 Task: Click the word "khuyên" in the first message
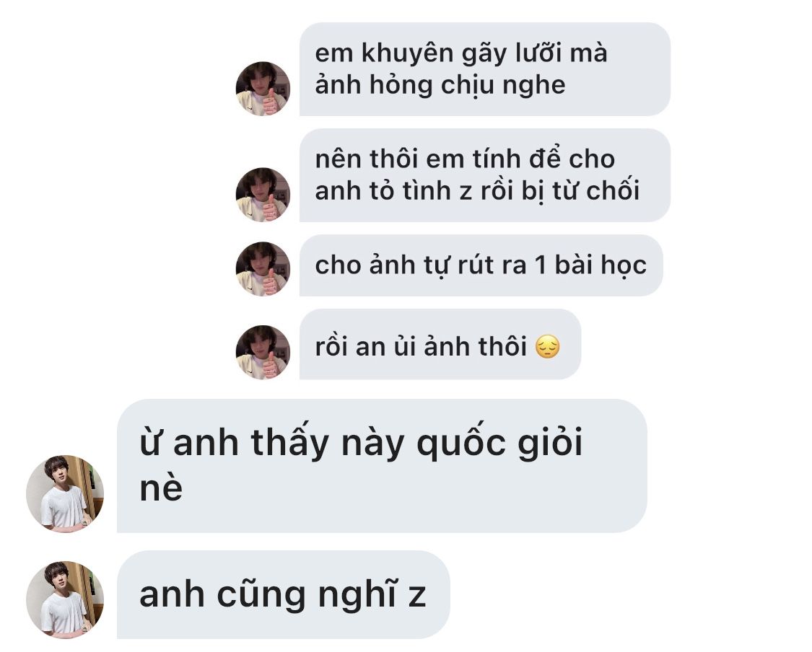[406, 54]
